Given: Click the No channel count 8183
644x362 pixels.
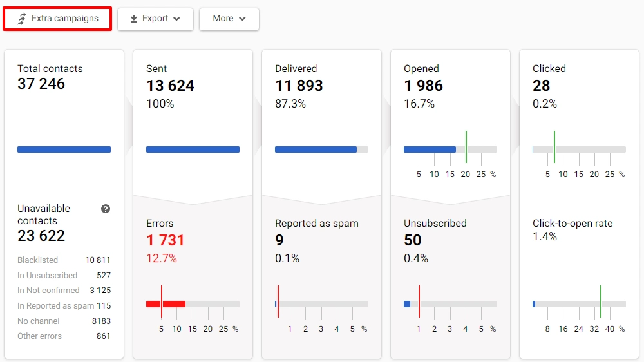Looking at the screenshot, I should pyautogui.click(x=101, y=321).
